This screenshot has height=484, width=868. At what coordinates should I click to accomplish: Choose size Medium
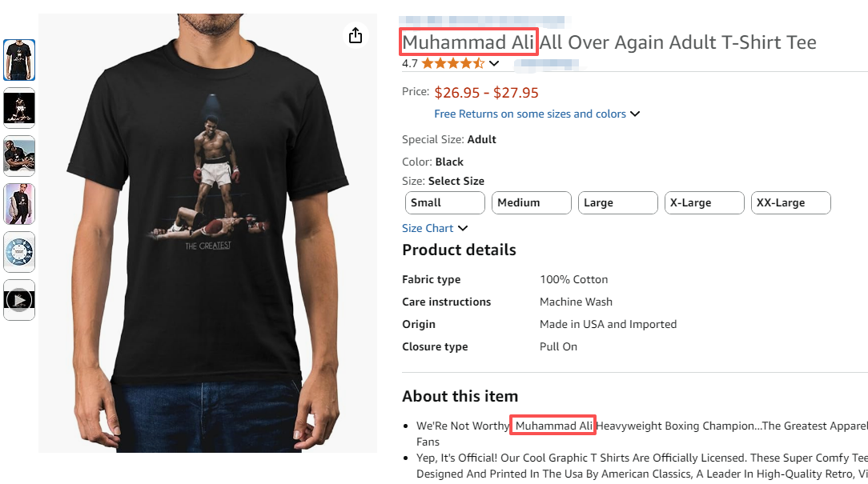pyautogui.click(x=531, y=203)
